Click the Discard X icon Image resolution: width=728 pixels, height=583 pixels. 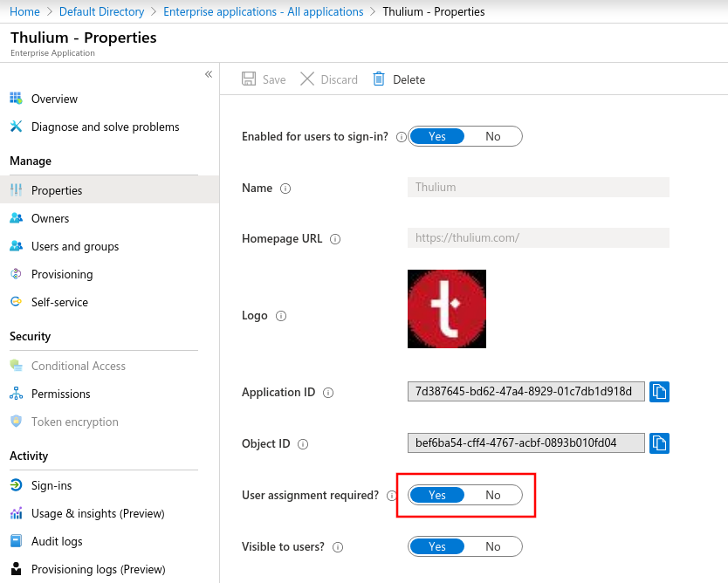click(x=307, y=79)
